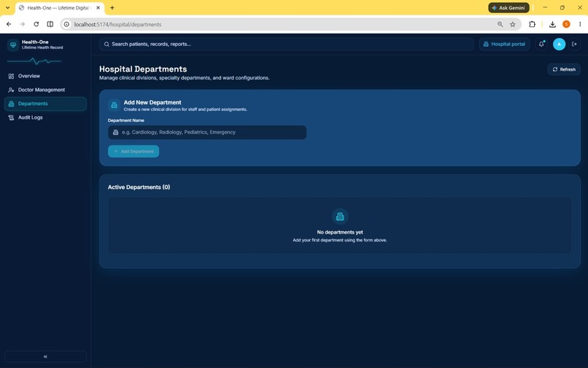Open the tab search dropdown arrow
The width and height of the screenshot is (588, 368).
coord(7,8)
